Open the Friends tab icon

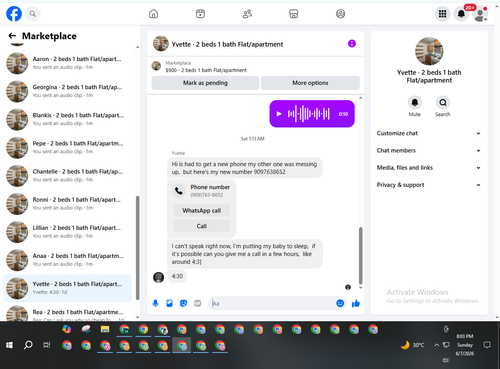pyautogui.click(x=247, y=14)
